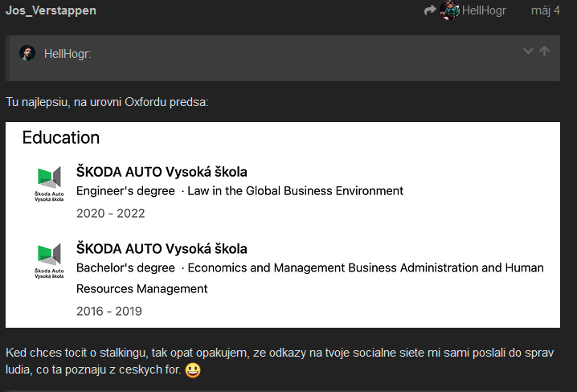Click the Engineer's degree line
This screenshot has height=392, width=577.
tap(239, 191)
